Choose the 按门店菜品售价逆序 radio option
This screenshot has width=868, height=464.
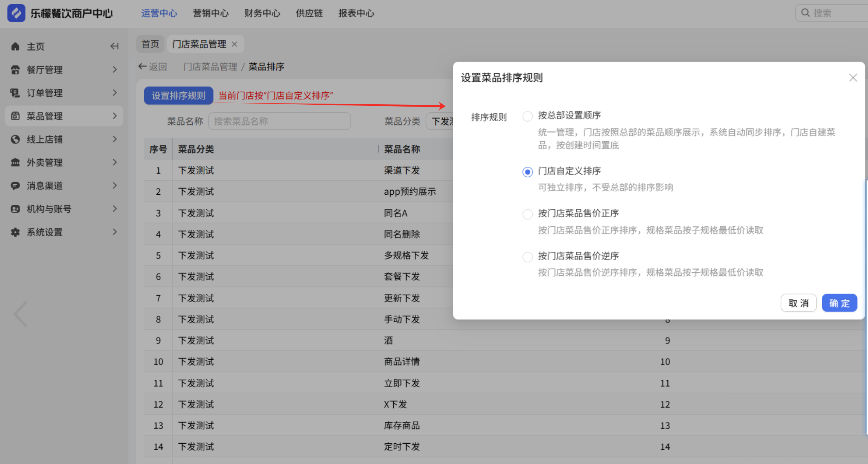coord(527,257)
